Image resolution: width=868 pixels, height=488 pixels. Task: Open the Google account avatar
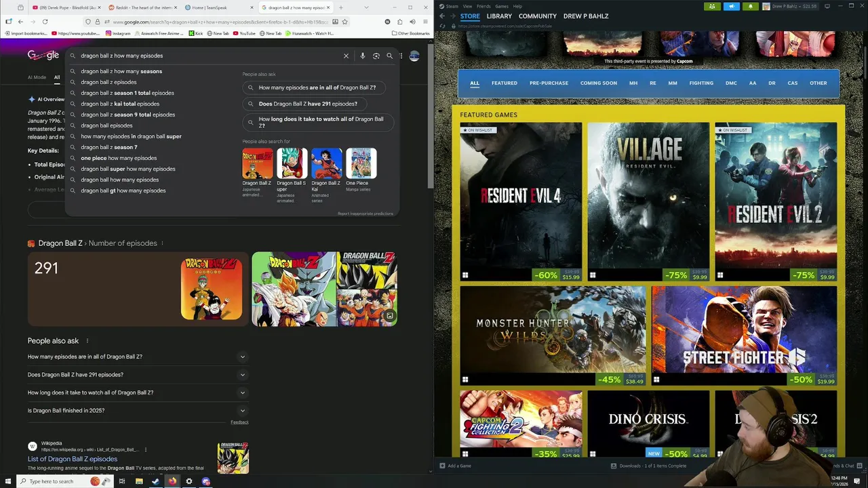coord(414,56)
